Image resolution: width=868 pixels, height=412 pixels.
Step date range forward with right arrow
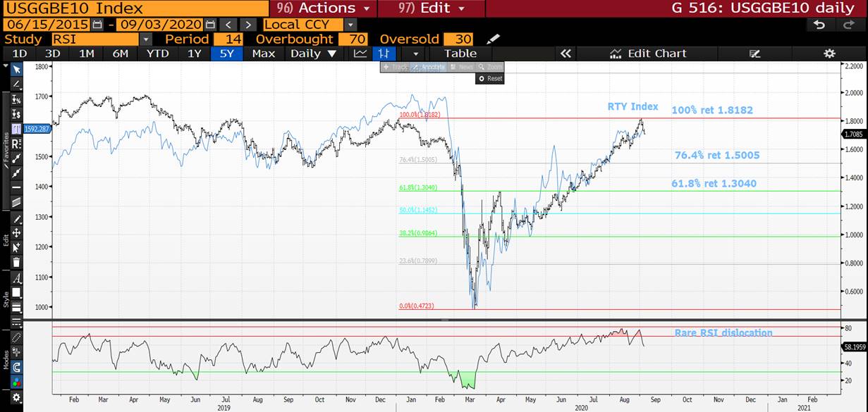(x=247, y=25)
